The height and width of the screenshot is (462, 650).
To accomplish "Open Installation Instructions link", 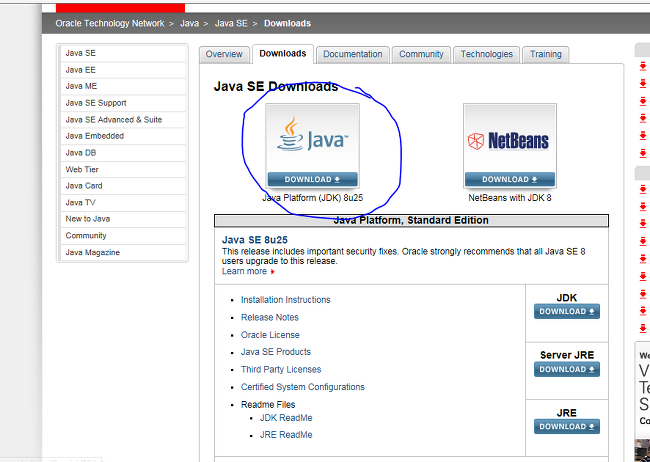I will point(286,300).
